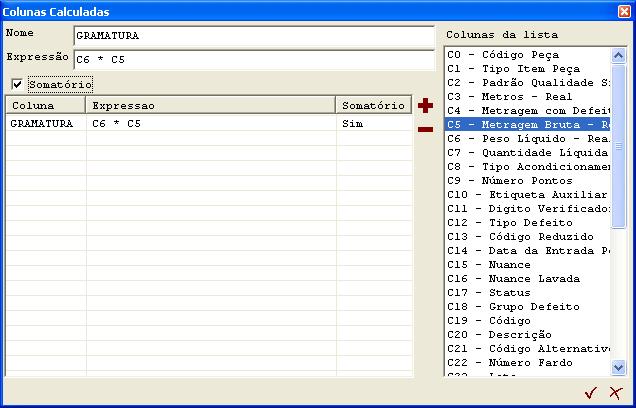Screen dimensions: 636x408
Task: Select the GRAMATURA row in table
Action: [x=46, y=124]
